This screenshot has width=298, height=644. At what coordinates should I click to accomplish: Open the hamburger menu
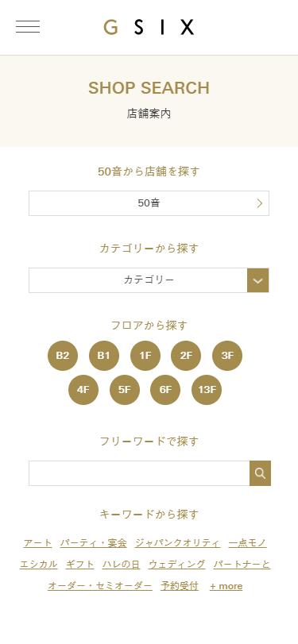coord(28,27)
